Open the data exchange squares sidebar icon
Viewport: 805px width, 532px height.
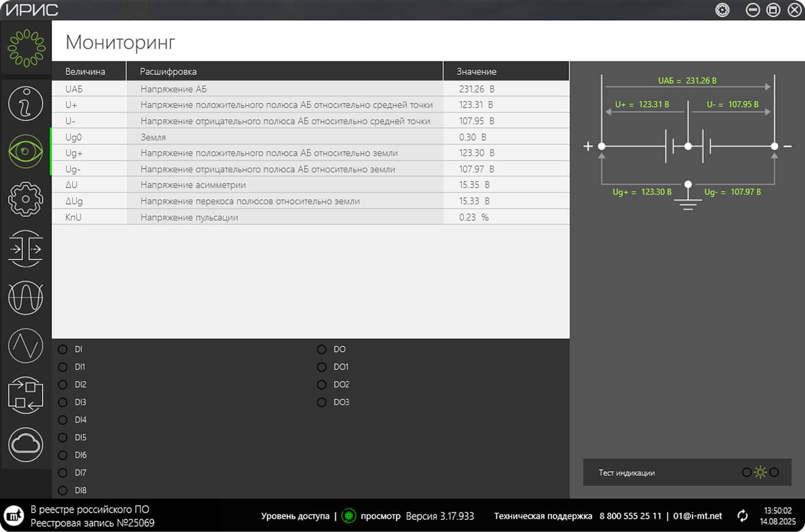[25, 395]
